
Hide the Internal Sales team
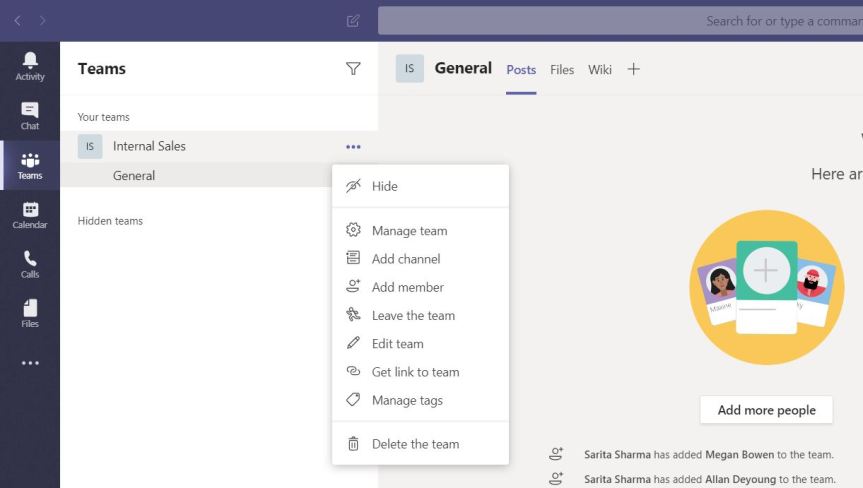click(x=384, y=186)
